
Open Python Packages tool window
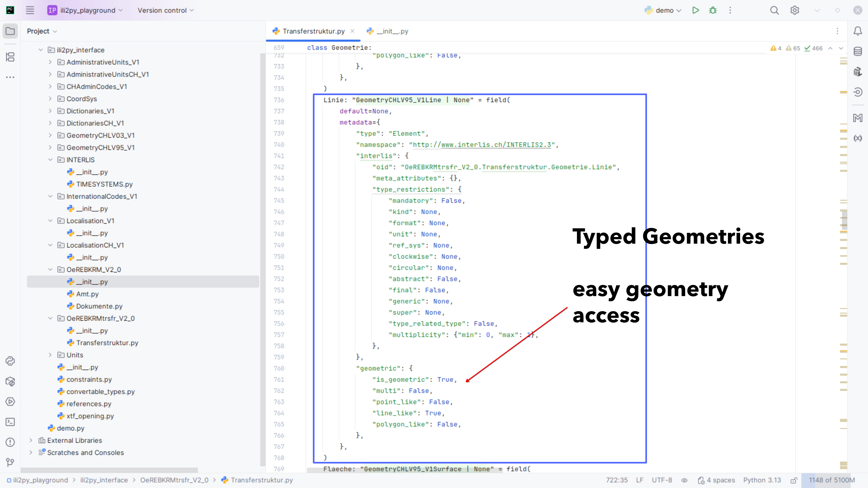click(x=10, y=381)
